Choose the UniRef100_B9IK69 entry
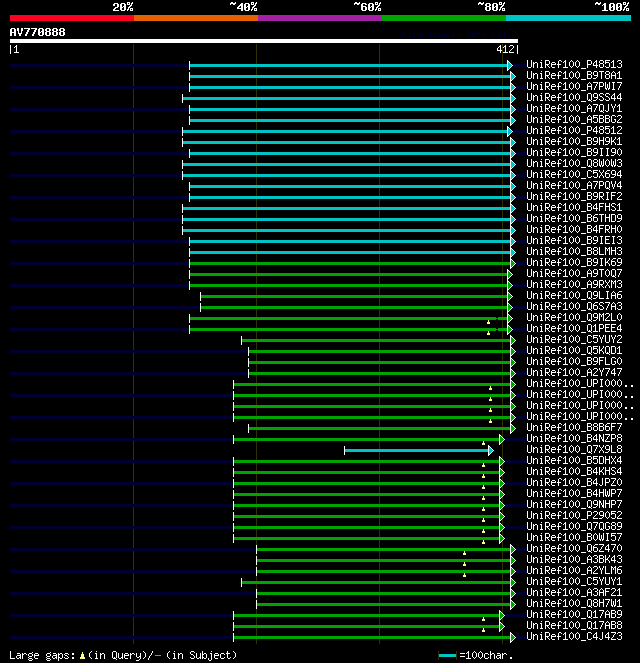The width and height of the screenshot is (640, 663). tap(574, 262)
